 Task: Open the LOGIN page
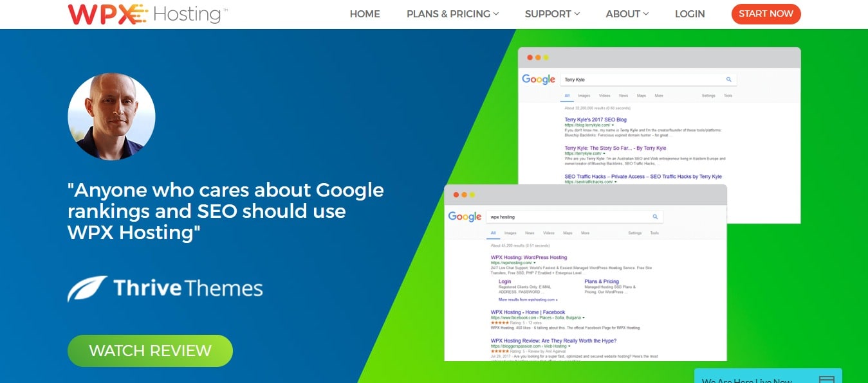690,13
